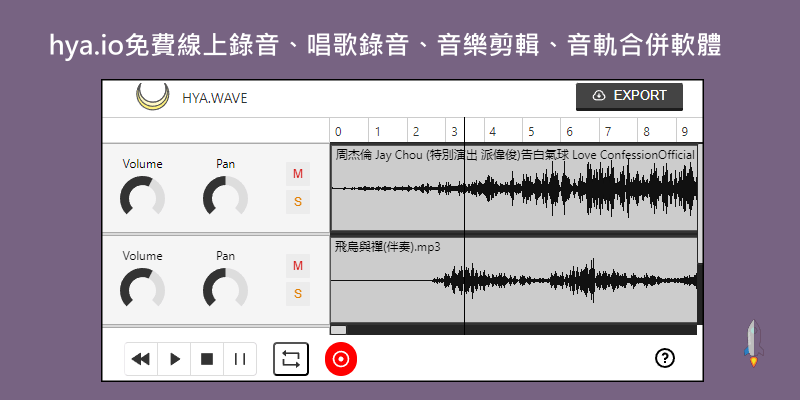Click the rocket icon at bottom right

click(x=752, y=341)
